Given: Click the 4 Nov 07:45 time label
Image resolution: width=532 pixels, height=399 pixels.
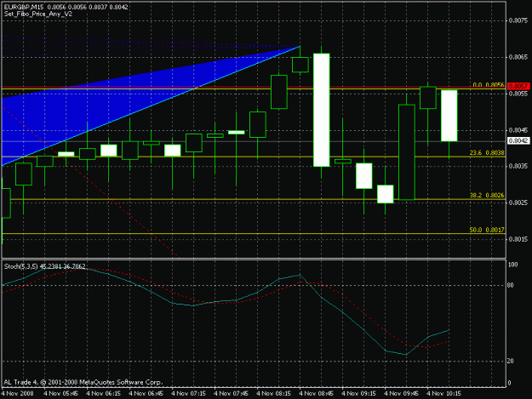Looking at the screenshot, I should [231, 394].
